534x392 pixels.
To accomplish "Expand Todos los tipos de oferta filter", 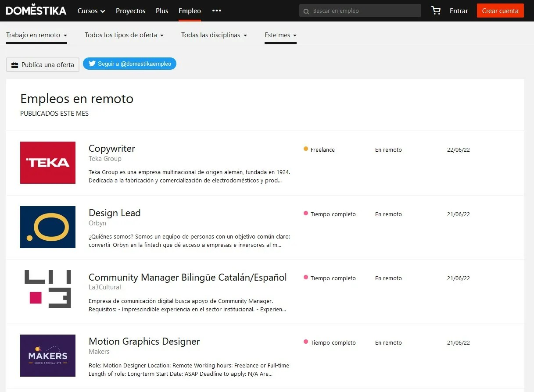I will click(124, 35).
